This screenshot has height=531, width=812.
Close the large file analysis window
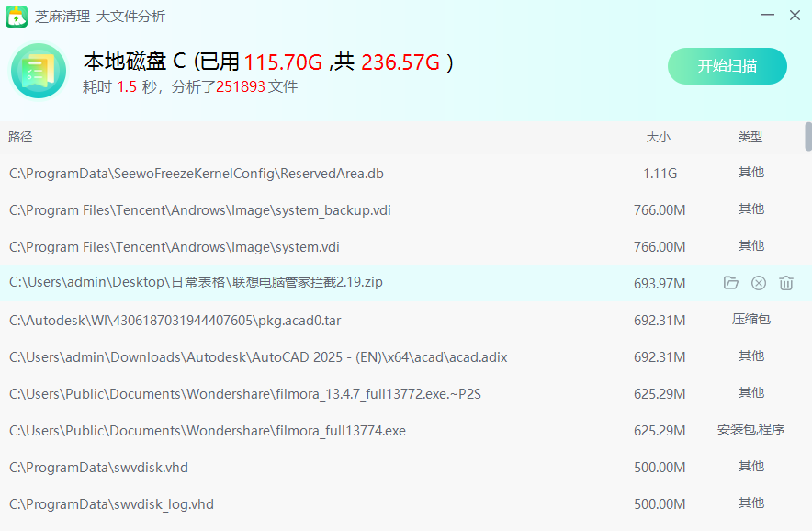794,16
